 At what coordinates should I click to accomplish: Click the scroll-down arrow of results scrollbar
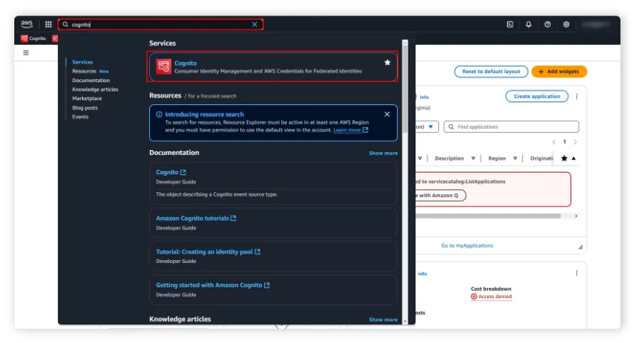point(405,321)
